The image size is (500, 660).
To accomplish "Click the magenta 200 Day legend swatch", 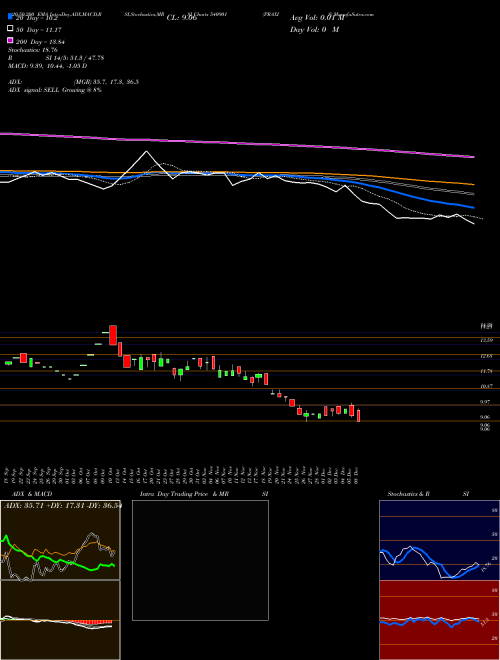I will [x=10, y=40].
